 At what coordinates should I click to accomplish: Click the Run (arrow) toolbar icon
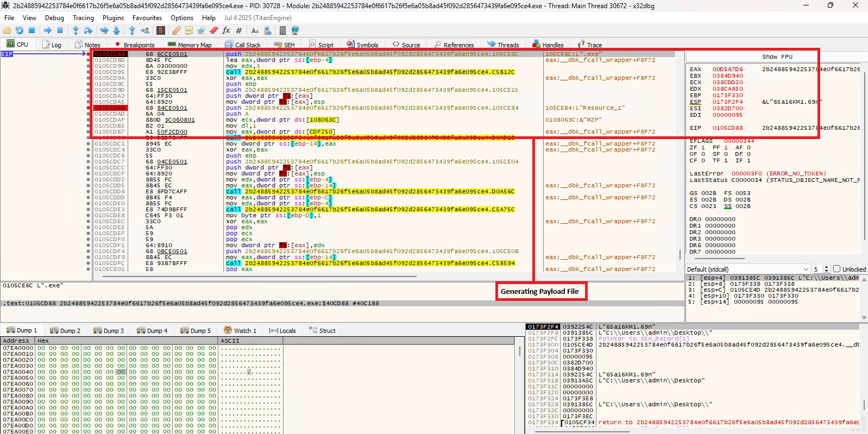[x=47, y=30]
